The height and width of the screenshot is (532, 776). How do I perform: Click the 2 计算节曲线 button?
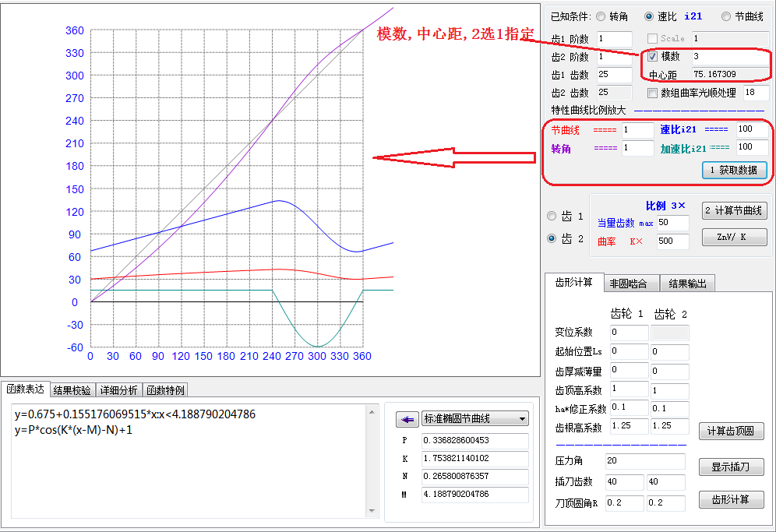[733, 210]
